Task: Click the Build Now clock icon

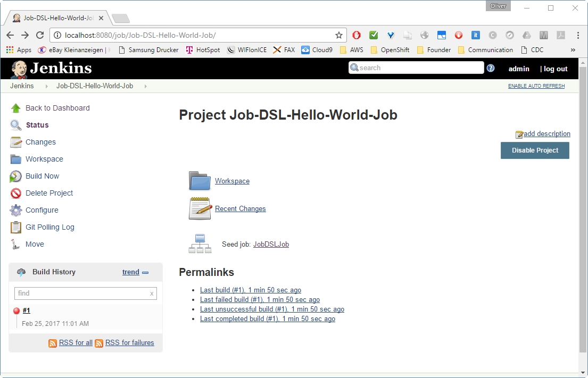Action: tap(16, 176)
